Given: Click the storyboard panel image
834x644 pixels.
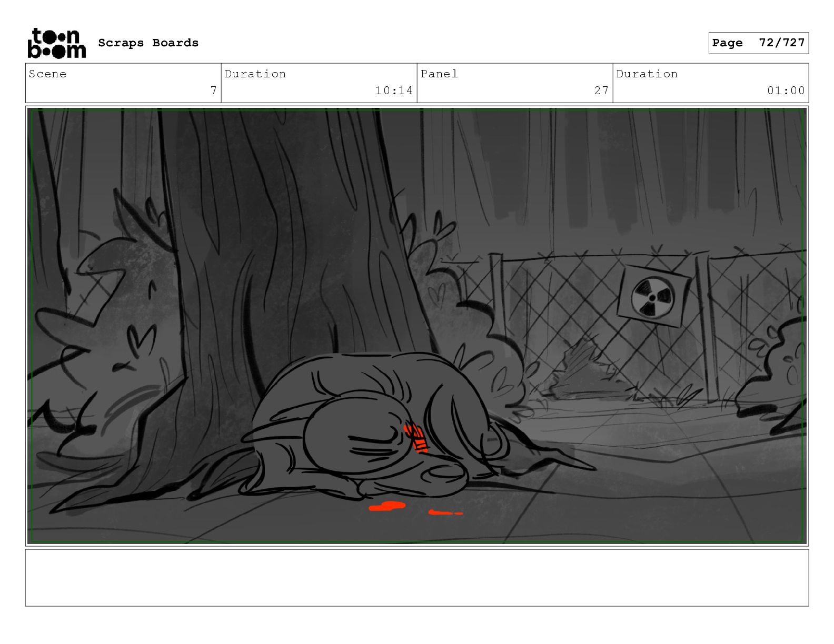Looking at the screenshot, I should coord(417,326).
